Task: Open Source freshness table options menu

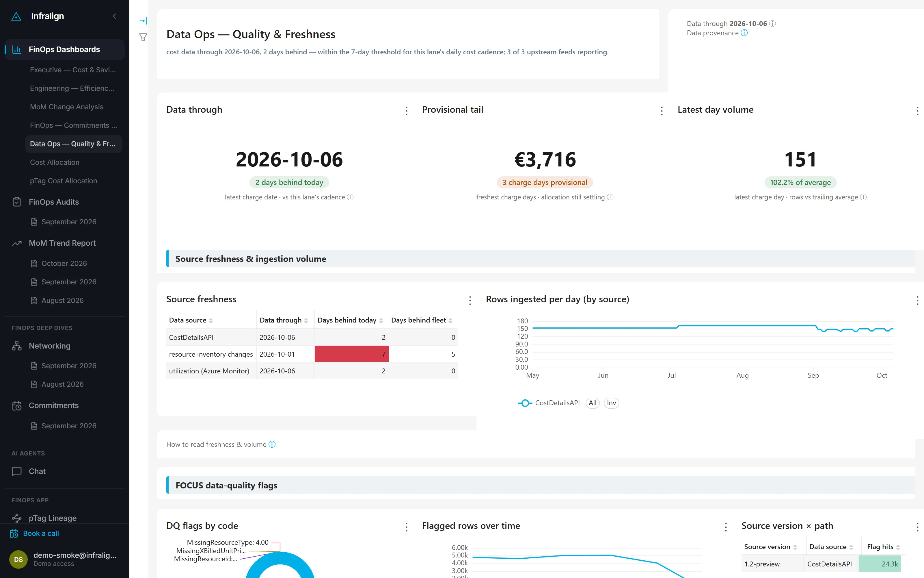Action: (470, 301)
